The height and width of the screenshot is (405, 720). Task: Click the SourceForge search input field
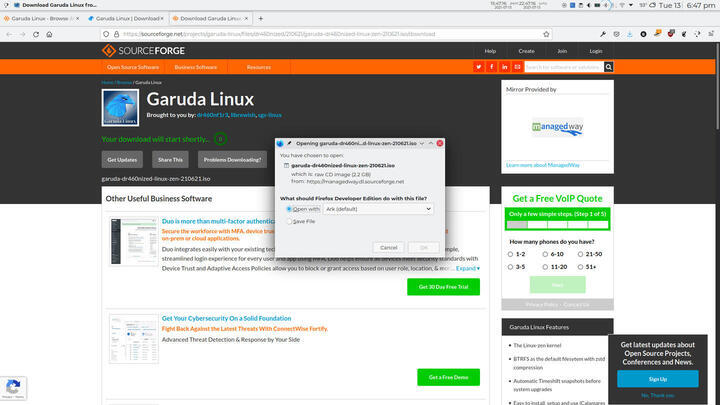tap(564, 67)
